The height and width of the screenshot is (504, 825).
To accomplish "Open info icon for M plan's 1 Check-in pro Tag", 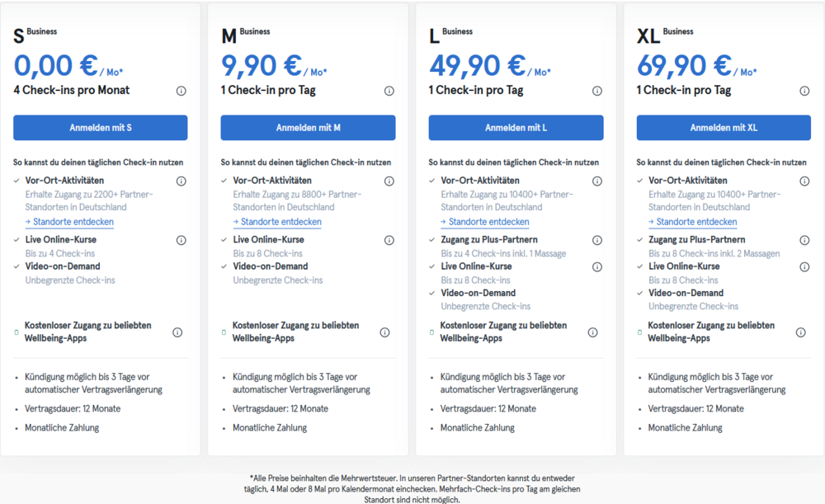I will tap(389, 91).
